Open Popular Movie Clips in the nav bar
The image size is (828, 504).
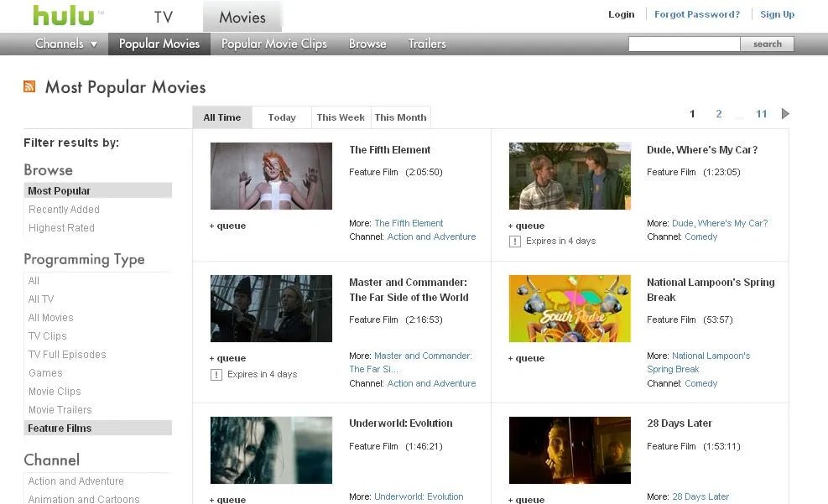pos(274,44)
